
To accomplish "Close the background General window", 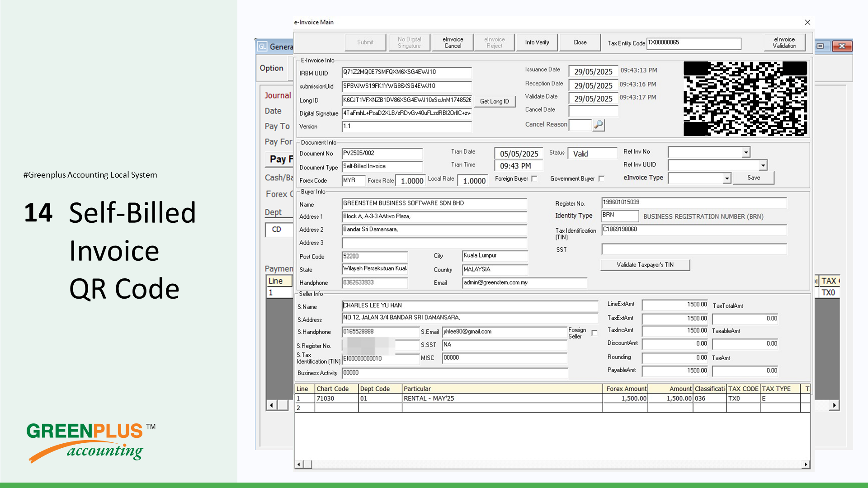I will pyautogui.click(x=842, y=46).
